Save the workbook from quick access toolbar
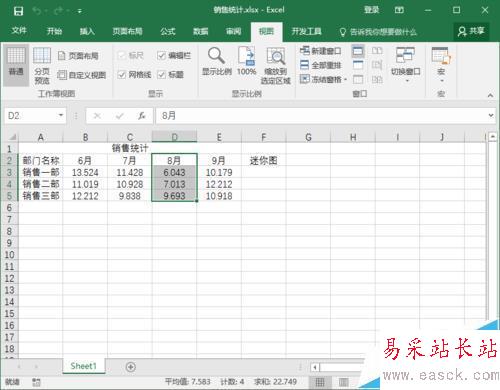The image size is (500, 390). [x=18, y=11]
